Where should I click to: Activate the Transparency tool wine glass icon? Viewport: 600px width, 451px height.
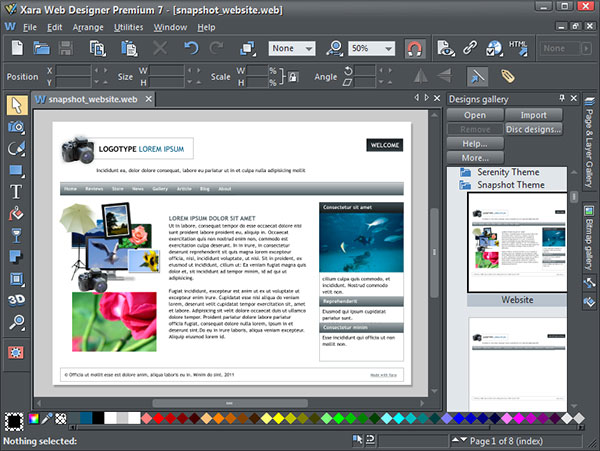(x=16, y=235)
